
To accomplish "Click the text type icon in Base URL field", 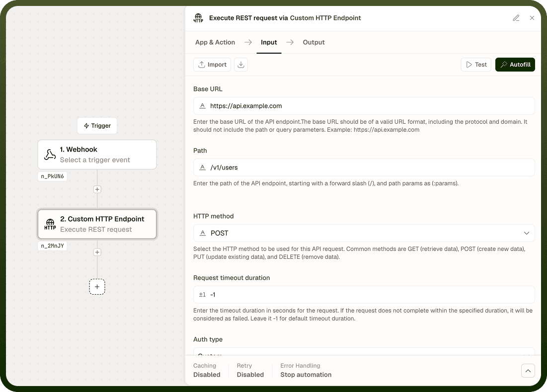I will click(x=202, y=106).
